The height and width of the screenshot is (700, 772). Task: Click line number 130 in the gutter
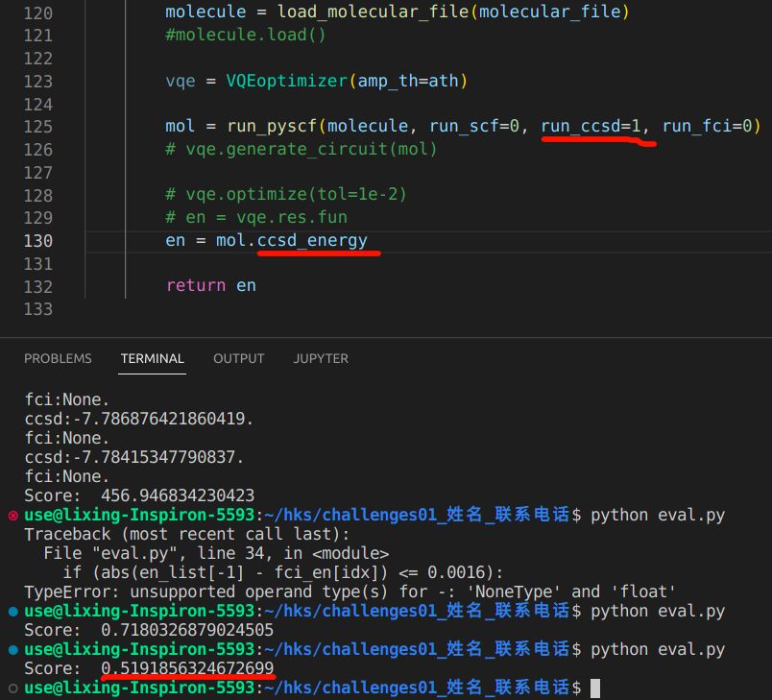tap(36, 241)
